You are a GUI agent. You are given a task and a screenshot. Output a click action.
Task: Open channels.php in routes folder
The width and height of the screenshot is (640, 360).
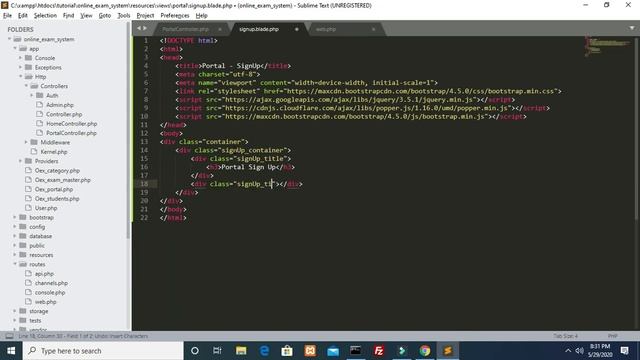tap(51, 283)
